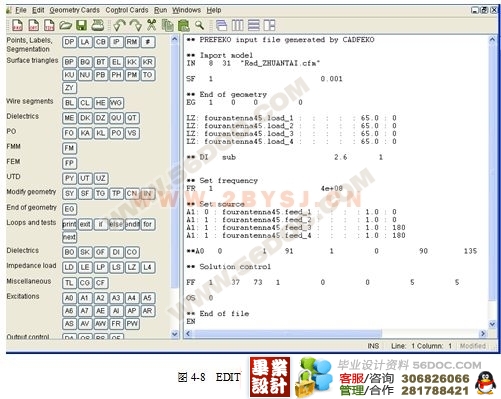Click the open folder toolbar icon

(66, 25)
